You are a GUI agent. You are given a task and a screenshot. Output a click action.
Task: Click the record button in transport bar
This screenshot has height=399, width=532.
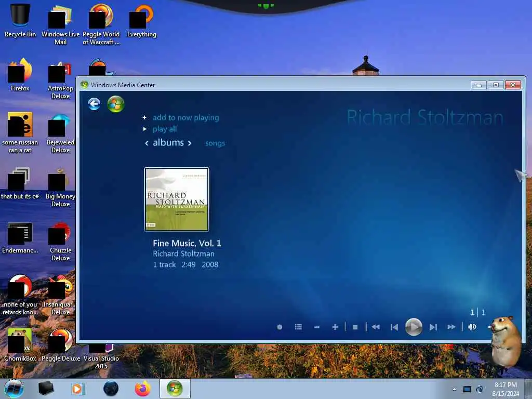click(280, 327)
